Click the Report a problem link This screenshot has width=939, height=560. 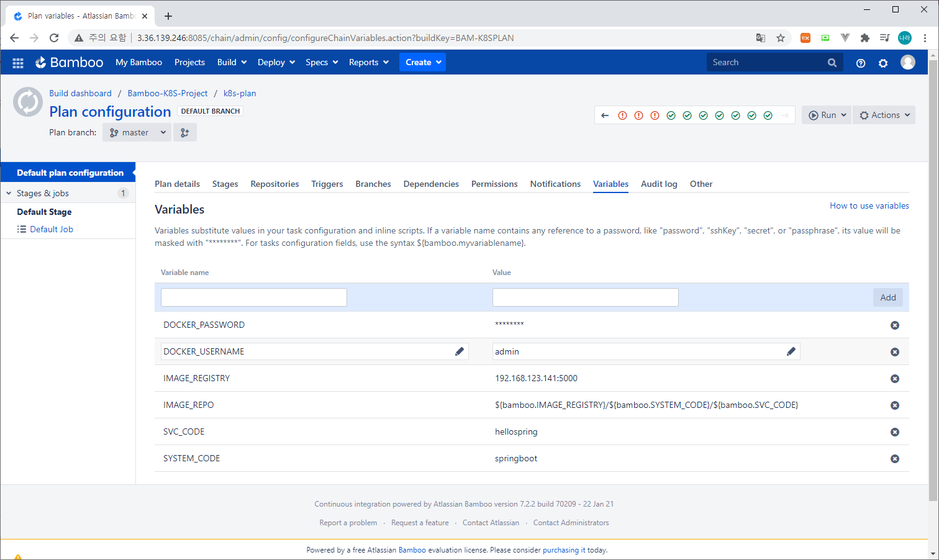click(x=348, y=523)
